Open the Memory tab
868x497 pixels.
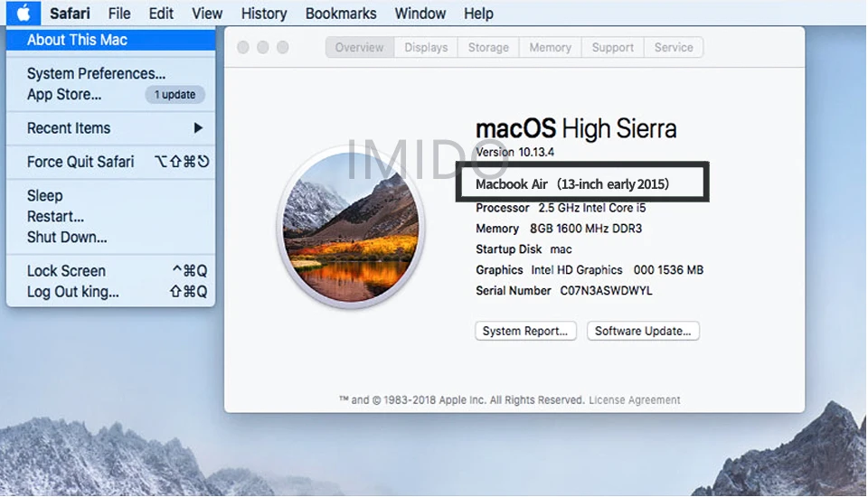[x=550, y=48]
